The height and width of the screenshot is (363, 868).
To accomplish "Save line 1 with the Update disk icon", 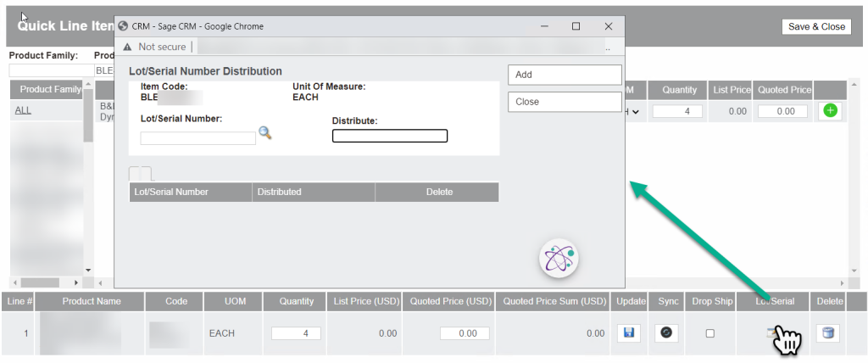I will pyautogui.click(x=628, y=332).
